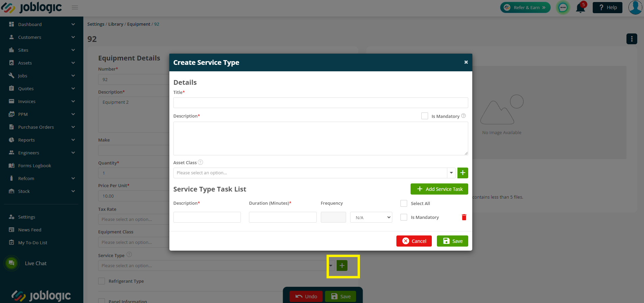The height and width of the screenshot is (303, 644).
Task: Click the red Cancel button
Action: [414, 241]
